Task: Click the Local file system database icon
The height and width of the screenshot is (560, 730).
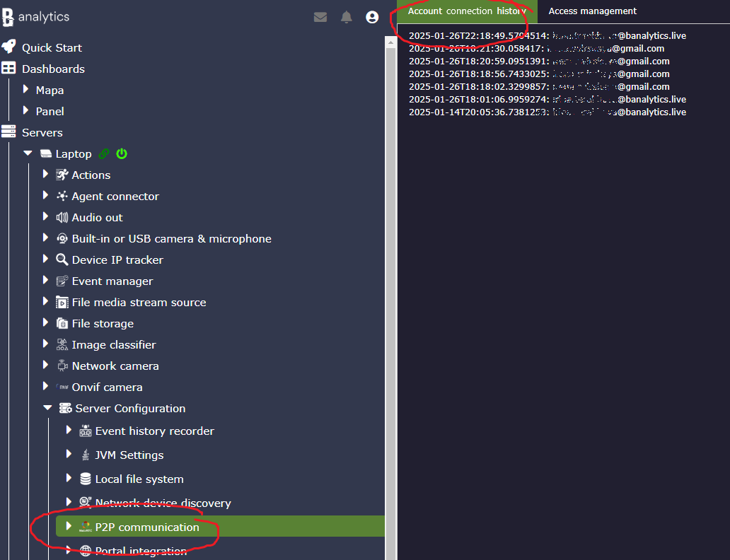Action: click(86, 479)
